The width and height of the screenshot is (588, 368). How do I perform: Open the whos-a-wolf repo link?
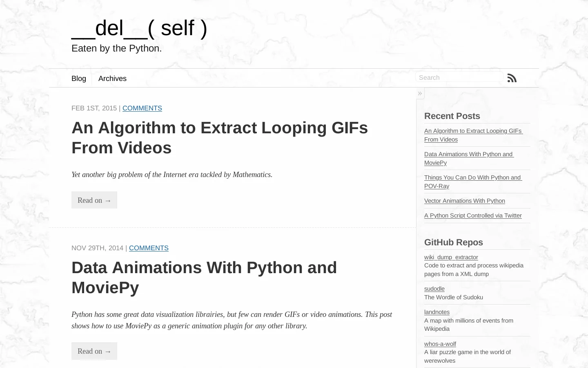(x=440, y=344)
